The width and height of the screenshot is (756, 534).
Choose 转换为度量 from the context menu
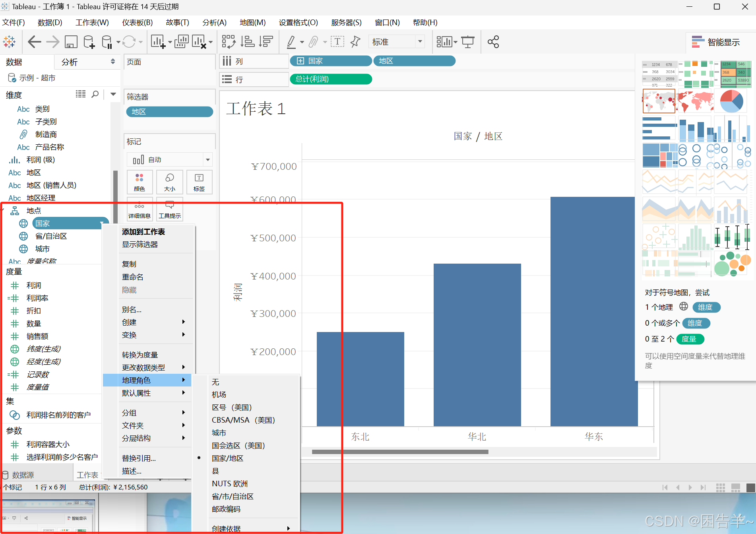(x=140, y=355)
